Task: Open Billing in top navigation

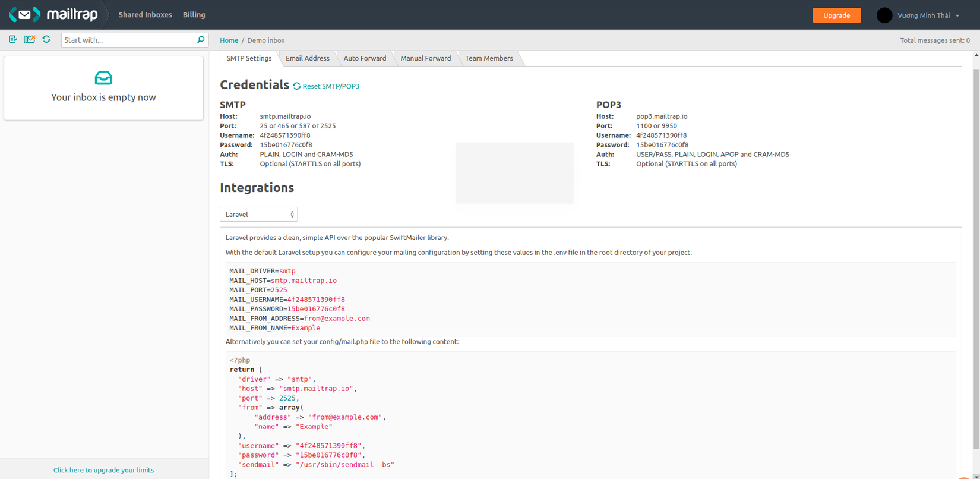Action: [x=194, y=15]
